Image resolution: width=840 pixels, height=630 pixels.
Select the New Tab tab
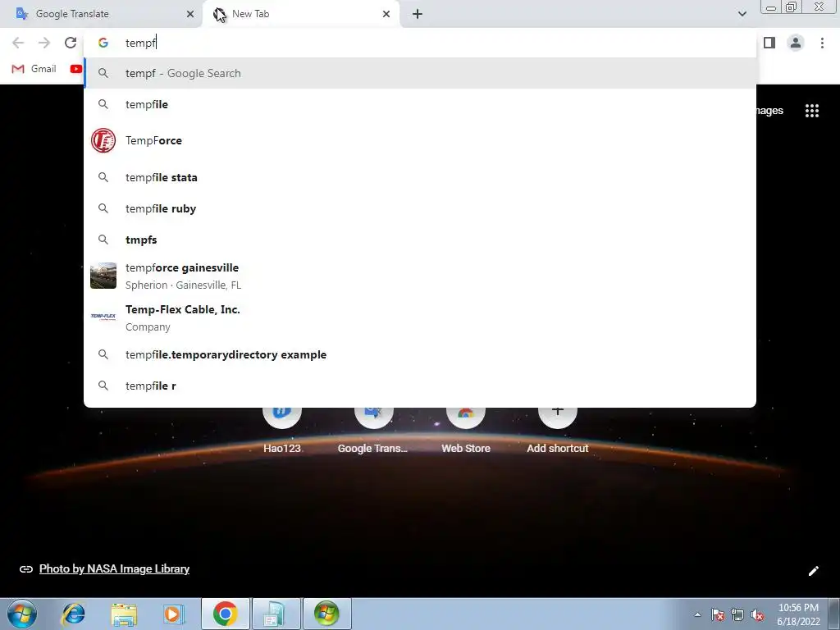(301, 14)
